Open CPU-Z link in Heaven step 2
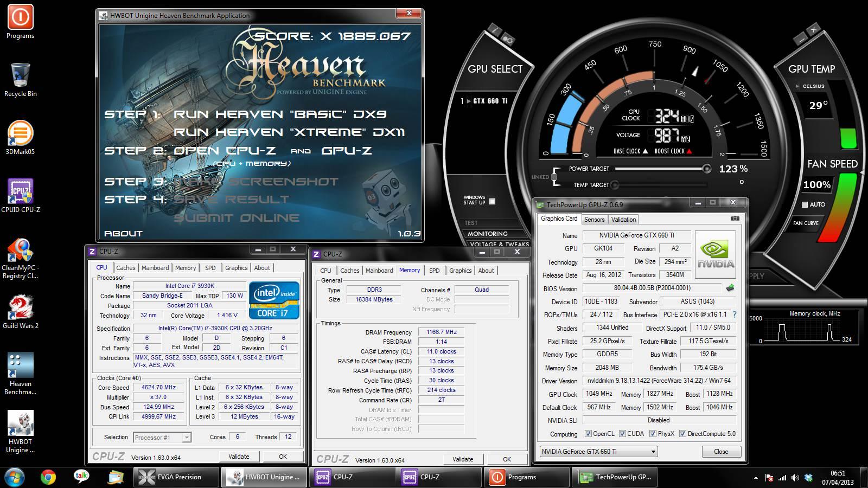 [x=225, y=151]
